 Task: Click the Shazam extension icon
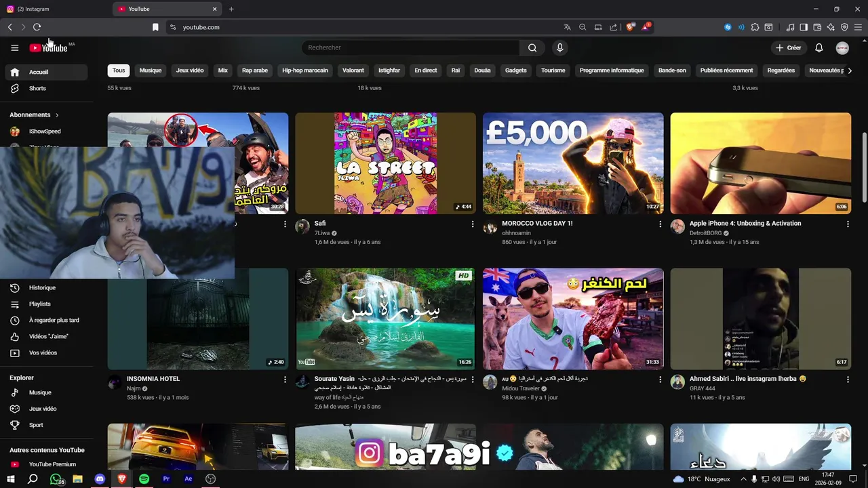click(728, 27)
